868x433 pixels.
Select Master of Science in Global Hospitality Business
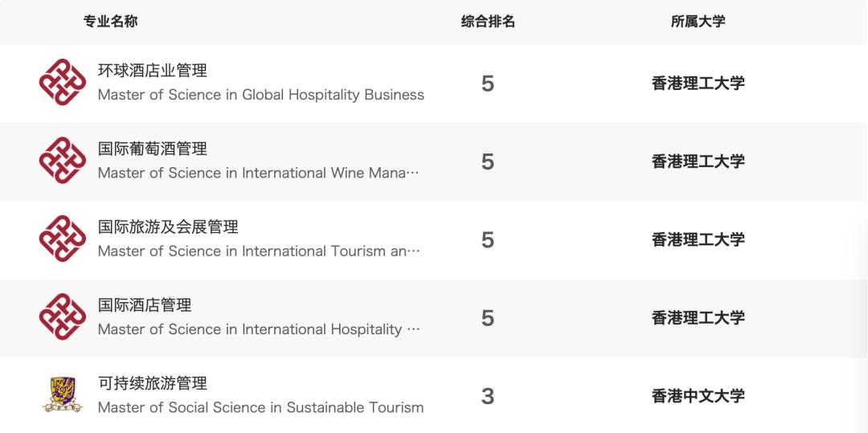[260, 95]
